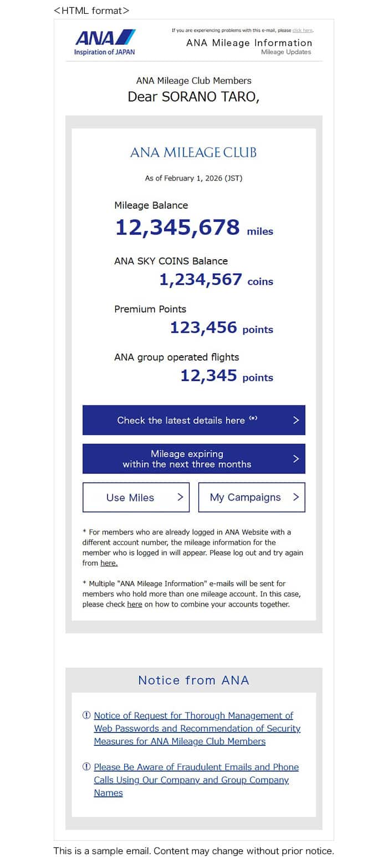The width and height of the screenshot is (388, 868).
Task: Click the info icon beside the password notice
Action: click(86, 715)
